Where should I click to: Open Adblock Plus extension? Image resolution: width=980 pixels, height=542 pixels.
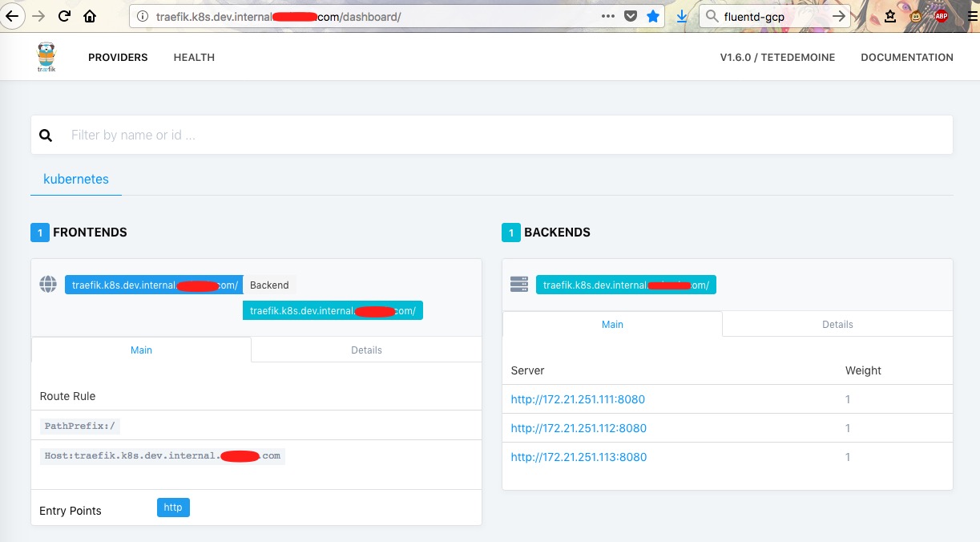[x=941, y=15]
